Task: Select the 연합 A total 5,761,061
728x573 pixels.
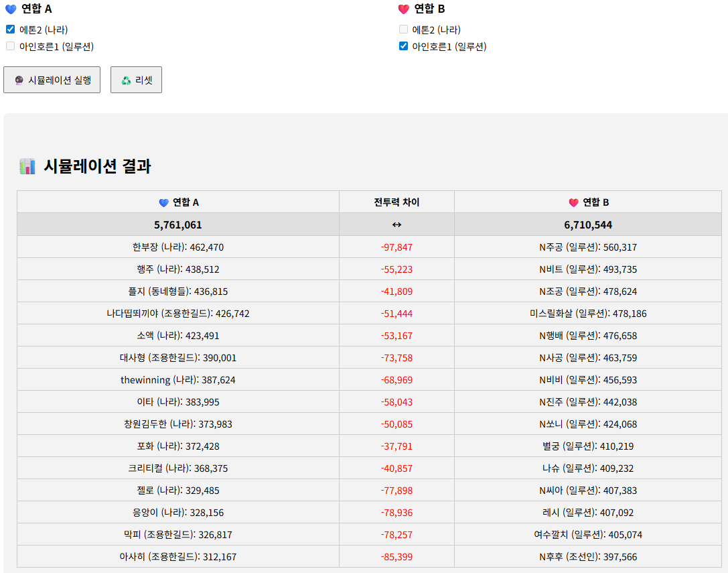Action: (x=177, y=225)
